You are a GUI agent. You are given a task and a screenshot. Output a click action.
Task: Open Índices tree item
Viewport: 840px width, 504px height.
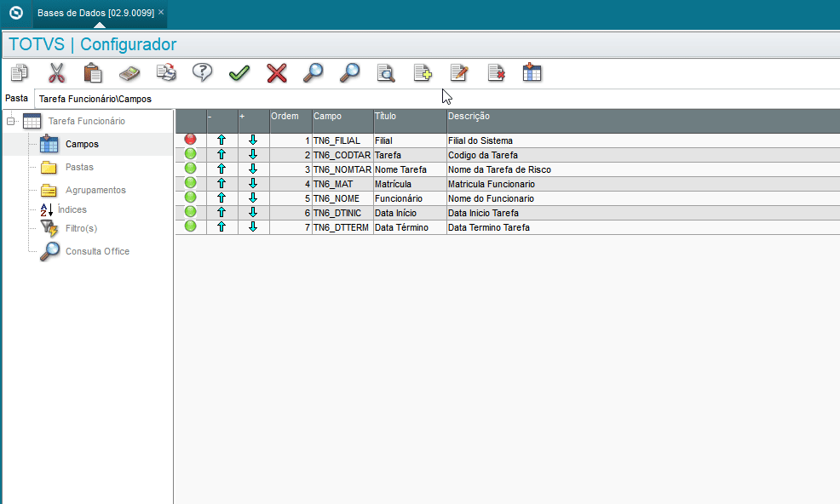click(72, 209)
